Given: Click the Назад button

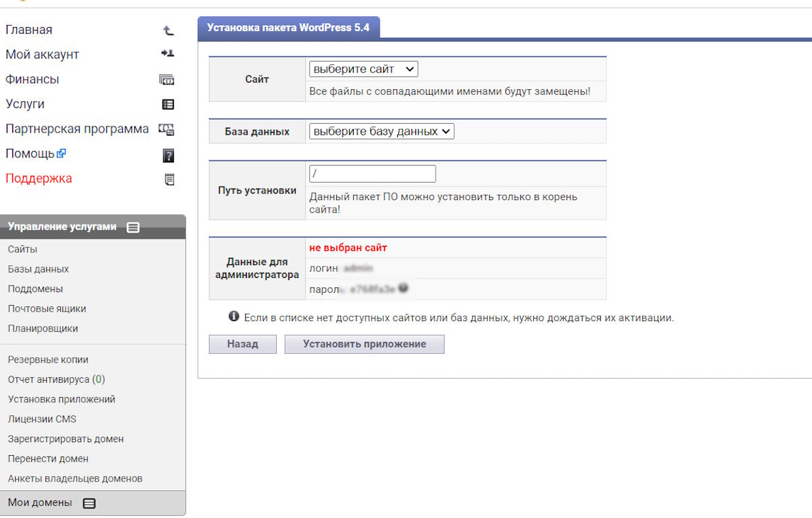Looking at the screenshot, I should click(243, 344).
